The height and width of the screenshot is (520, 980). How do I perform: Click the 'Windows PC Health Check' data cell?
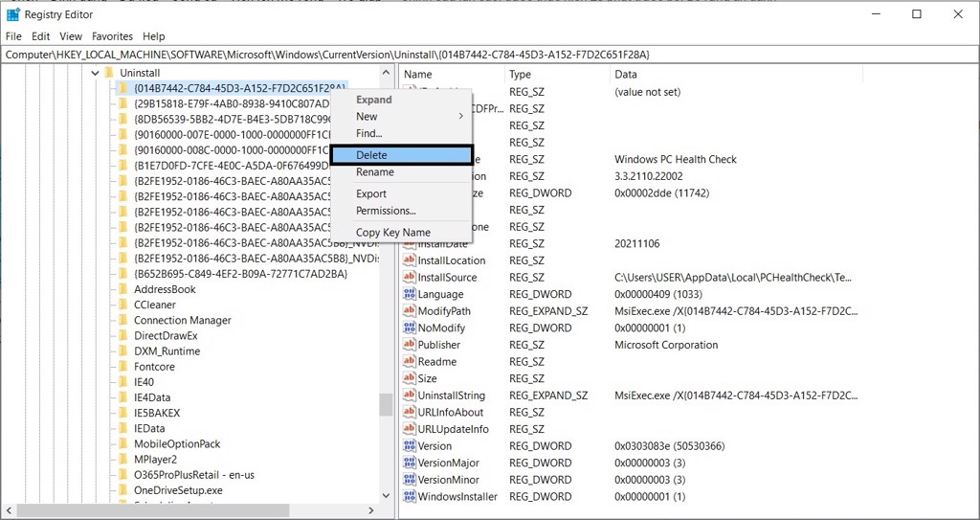point(676,160)
